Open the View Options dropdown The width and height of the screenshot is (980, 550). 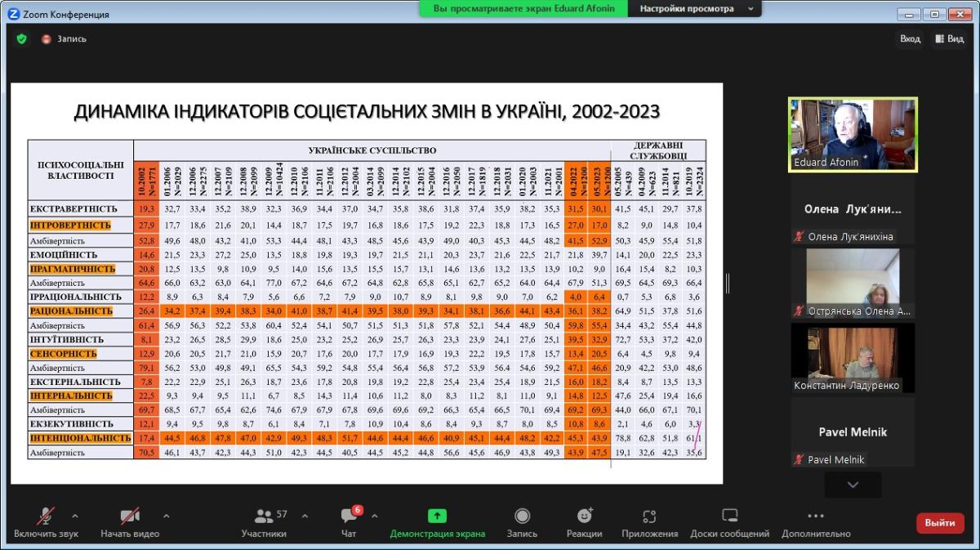(697, 9)
